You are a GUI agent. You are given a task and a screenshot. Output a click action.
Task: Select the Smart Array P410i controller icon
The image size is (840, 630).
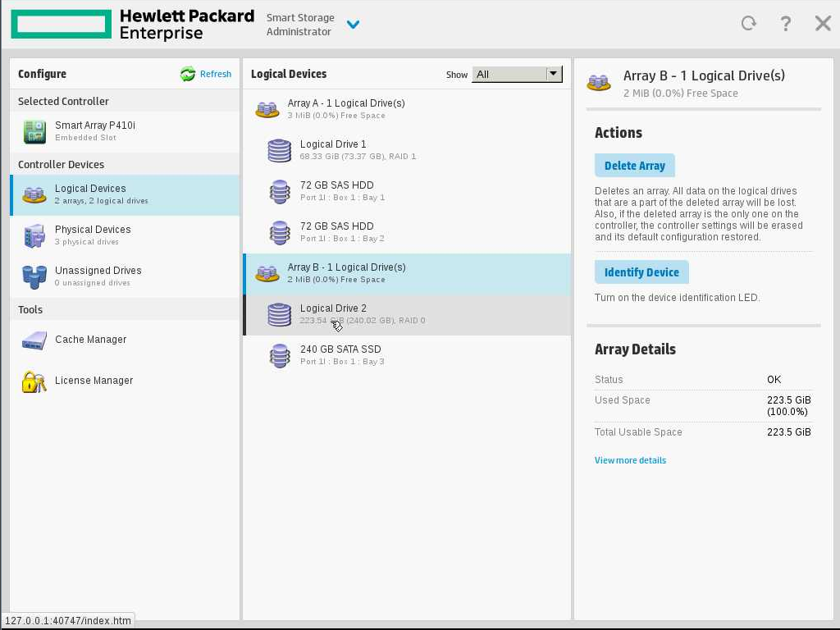pyautogui.click(x=34, y=132)
